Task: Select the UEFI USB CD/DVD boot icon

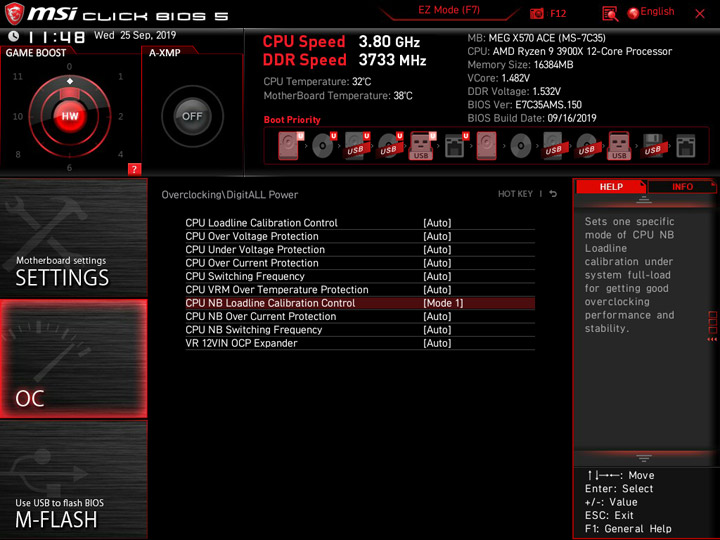Action: (x=389, y=146)
